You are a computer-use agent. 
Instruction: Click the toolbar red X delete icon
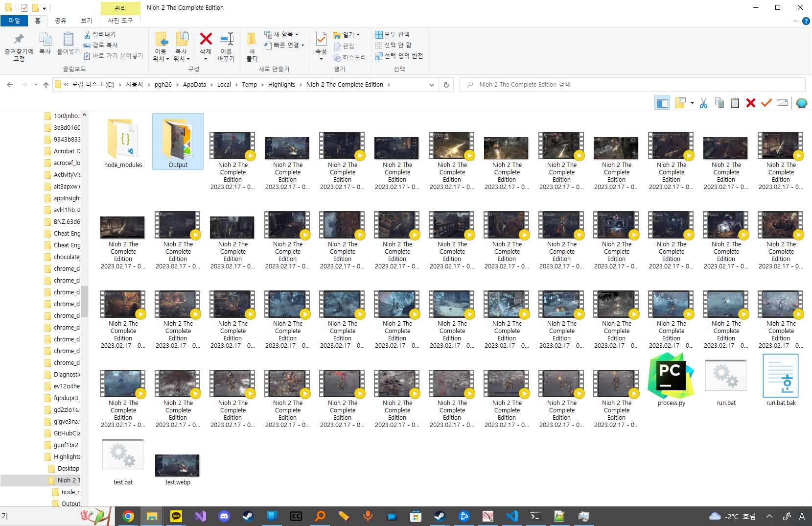[751, 103]
